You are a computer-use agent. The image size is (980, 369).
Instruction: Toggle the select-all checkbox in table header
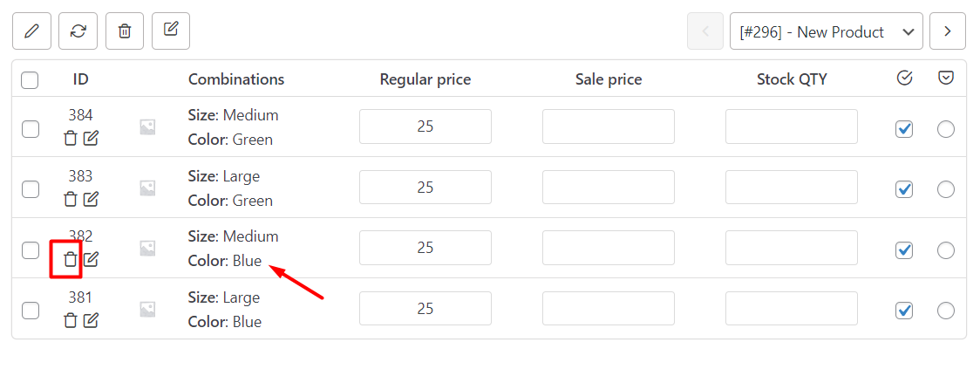(31, 80)
